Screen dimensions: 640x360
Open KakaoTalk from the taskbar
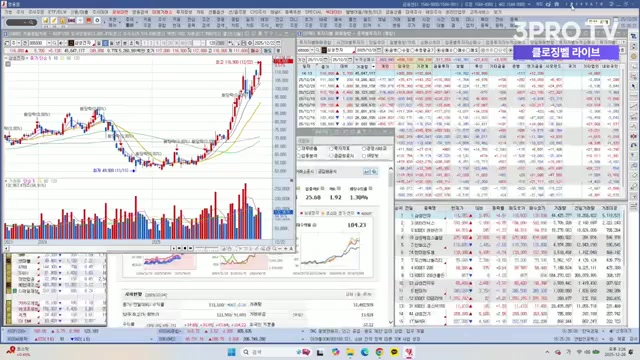(394, 352)
